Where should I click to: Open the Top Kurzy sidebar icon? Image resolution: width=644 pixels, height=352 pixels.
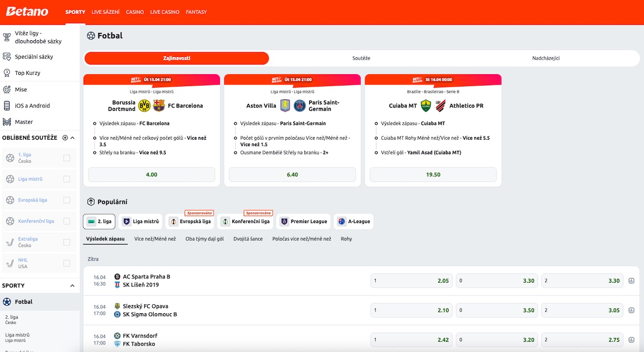coord(7,73)
